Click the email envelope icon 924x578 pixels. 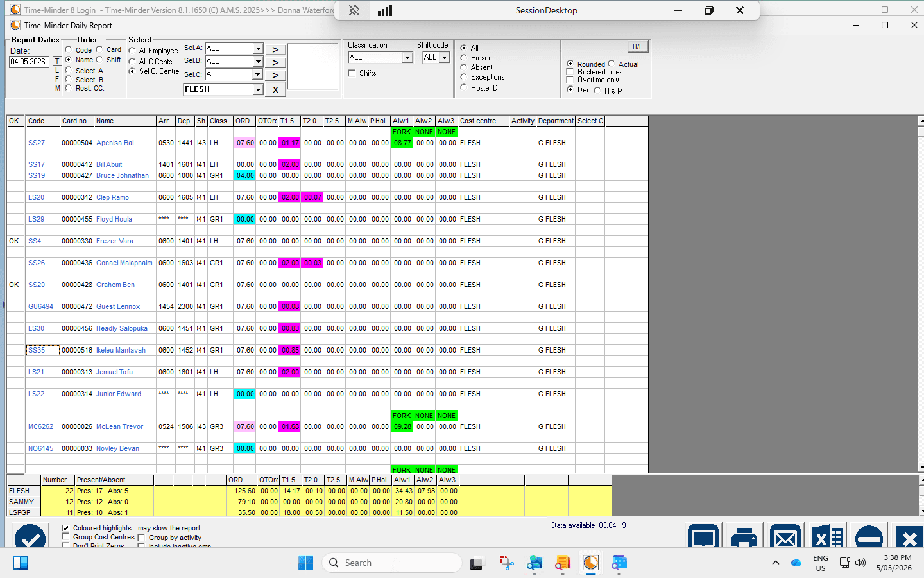tap(785, 536)
